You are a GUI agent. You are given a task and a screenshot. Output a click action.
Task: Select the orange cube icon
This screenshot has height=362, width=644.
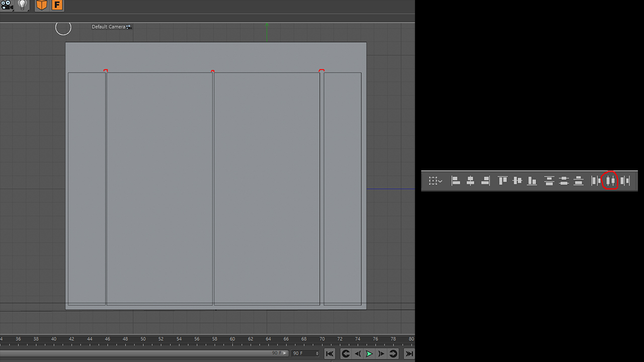coord(42,6)
